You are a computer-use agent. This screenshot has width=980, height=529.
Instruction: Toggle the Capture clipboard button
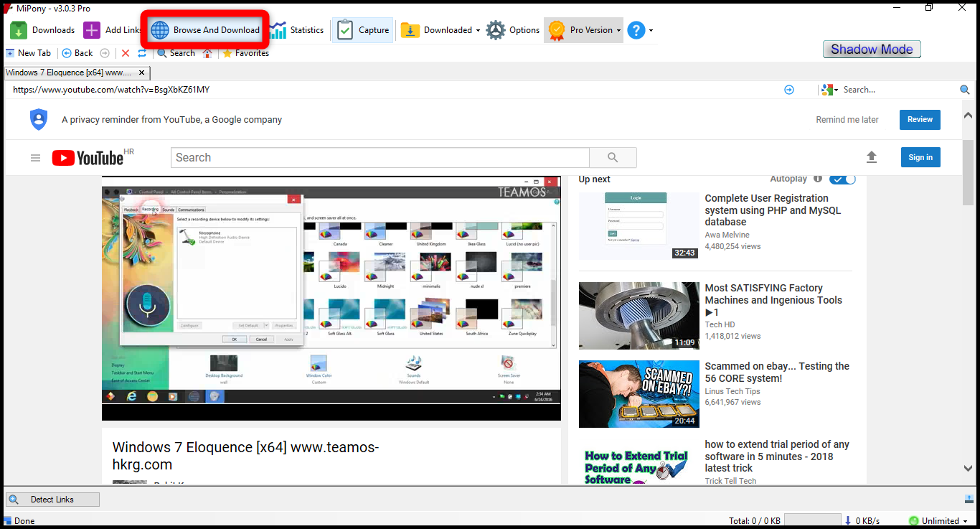(x=362, y=30)
